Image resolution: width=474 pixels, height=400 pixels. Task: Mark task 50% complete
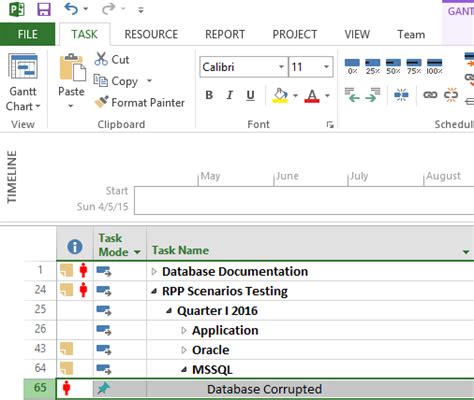click(x=393, y=66)
